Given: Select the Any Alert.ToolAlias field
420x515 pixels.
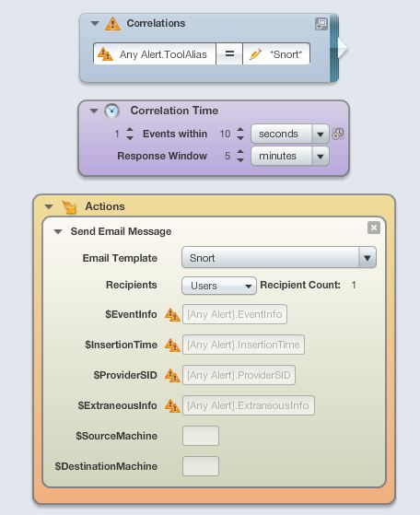Looking at the screenshot, I should pyautogui.click(x=155, y=54).
